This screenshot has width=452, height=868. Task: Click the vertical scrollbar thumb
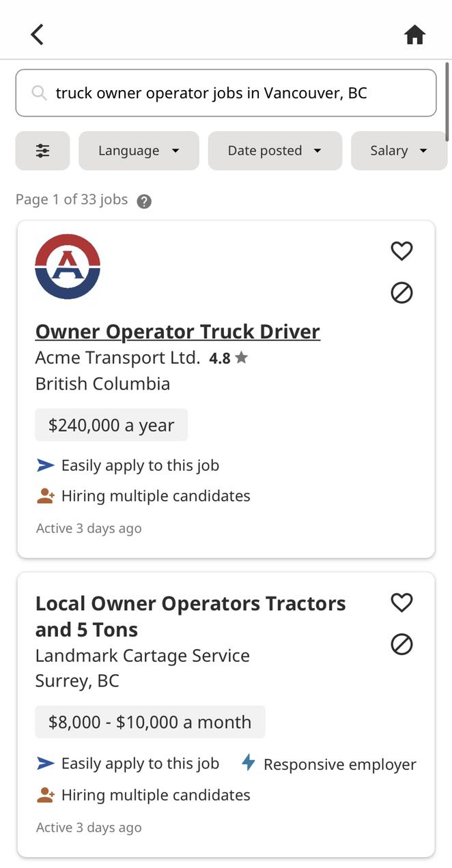447,102
